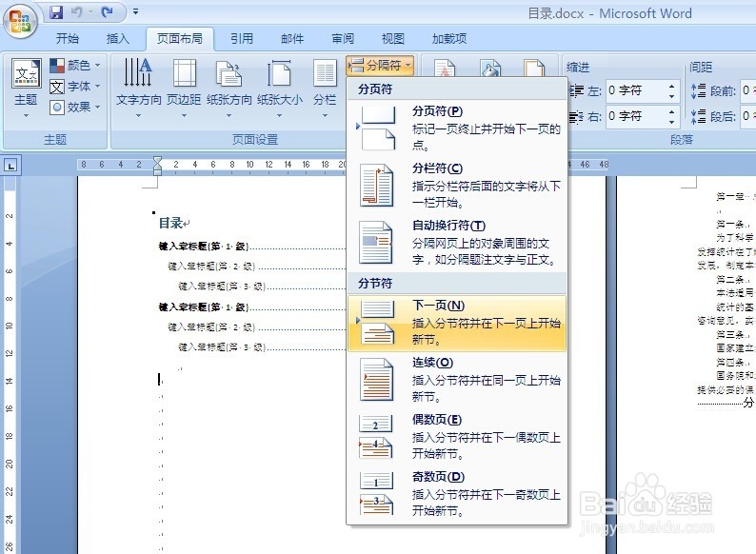Image resolution: width=756 pixels, height=554 pixels.
Task: Click the 段前 spacing before field
Action: point(748,90)
